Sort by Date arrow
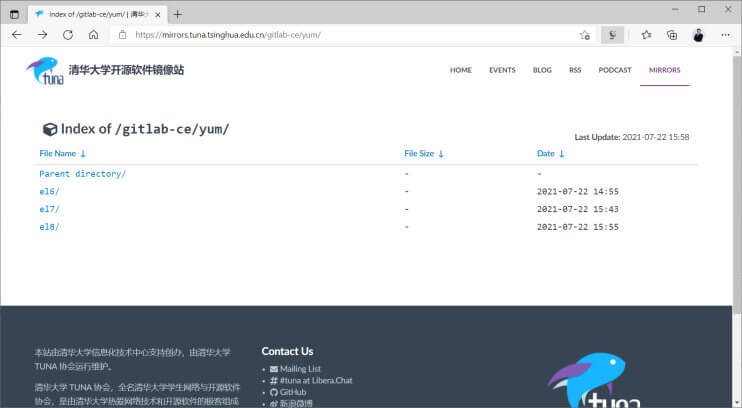The width and height of the screenshot is (742, 408). pos(561,154)
